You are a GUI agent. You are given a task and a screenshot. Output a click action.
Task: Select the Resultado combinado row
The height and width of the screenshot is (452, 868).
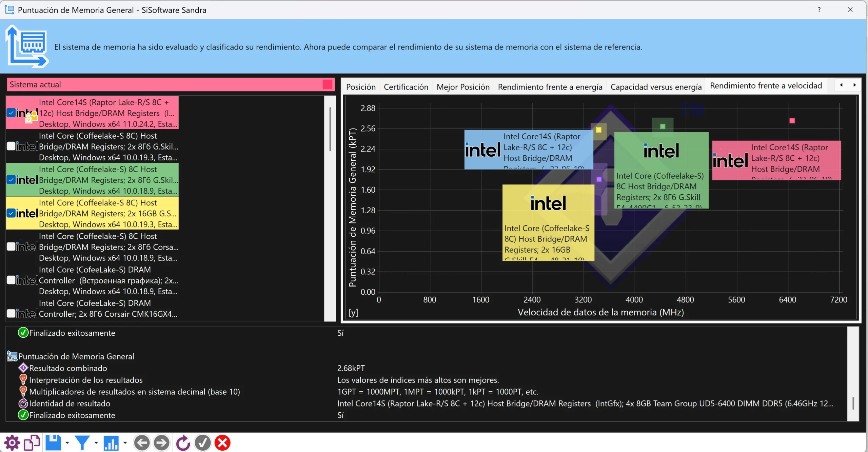[x=427, y=368]
